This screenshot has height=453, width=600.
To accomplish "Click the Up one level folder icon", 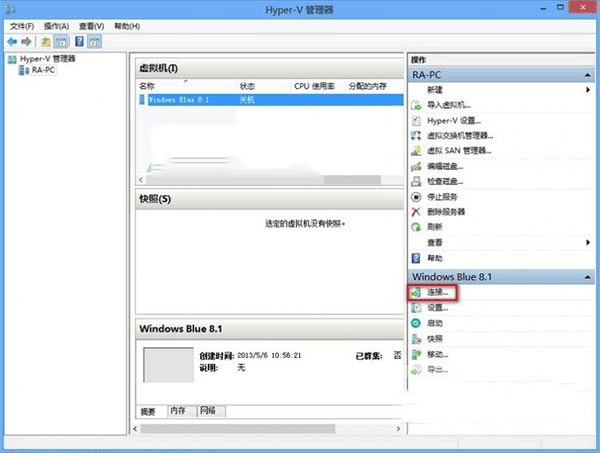I will [x=46, y=41].
